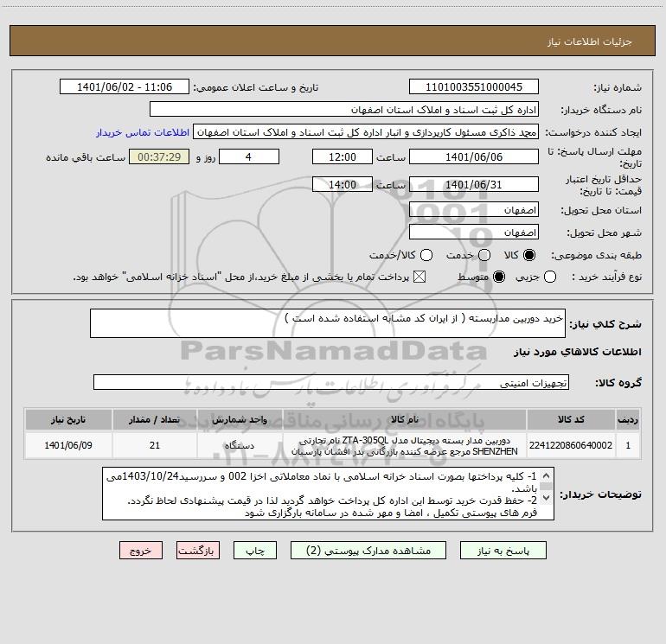This screenshot has height=644, width=666.
Task: Click the goods group field تجهیزات امنیتی
Action: coord(331,382)
